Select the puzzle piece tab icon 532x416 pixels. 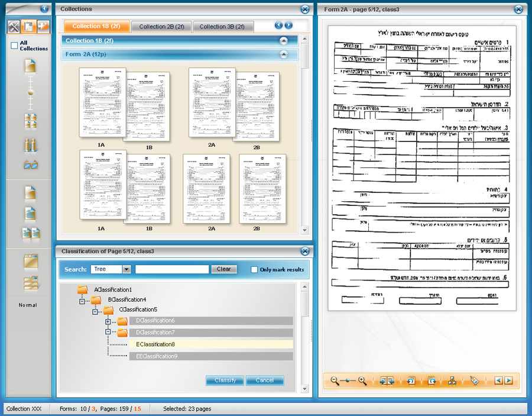pyautogui.click(x=43, y=26)
